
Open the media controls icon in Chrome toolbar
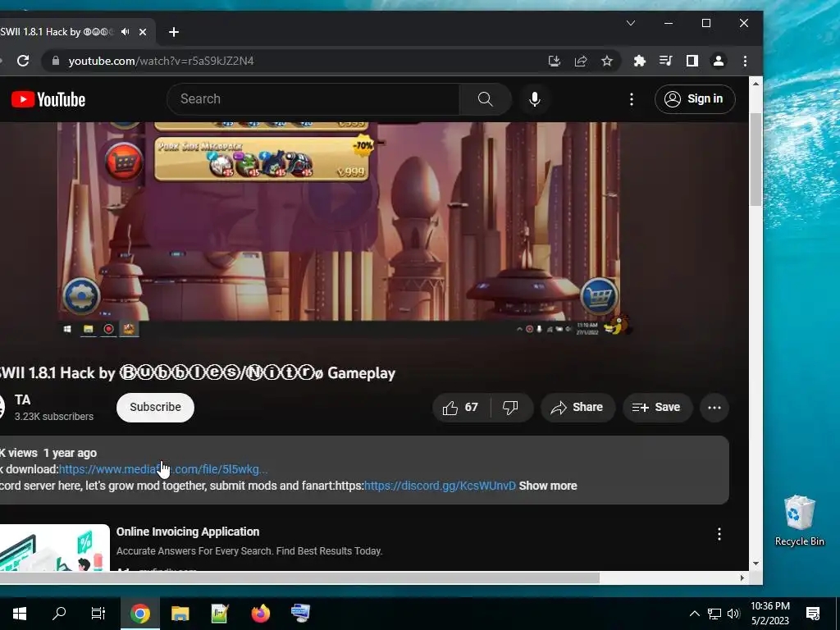(x=665, y=61)
